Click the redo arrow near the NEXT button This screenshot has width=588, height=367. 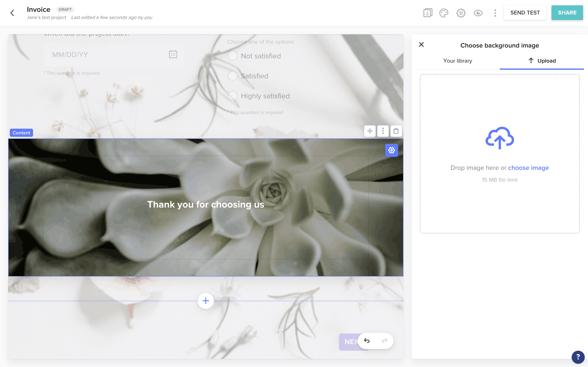tap(385, 340)
